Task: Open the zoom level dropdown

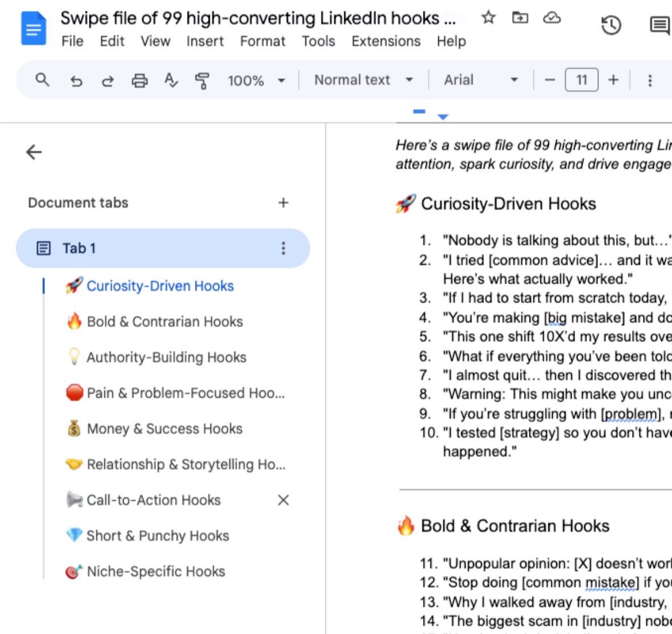Action: [256, 80]
